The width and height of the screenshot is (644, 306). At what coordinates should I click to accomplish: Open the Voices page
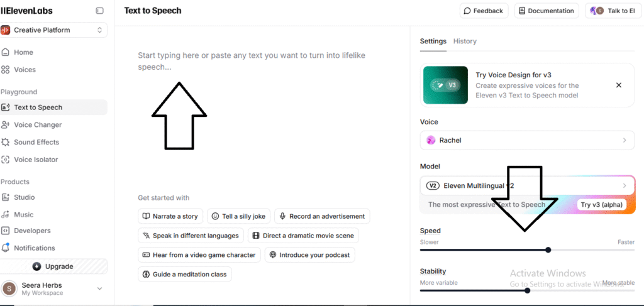click(x=25, y=70)
